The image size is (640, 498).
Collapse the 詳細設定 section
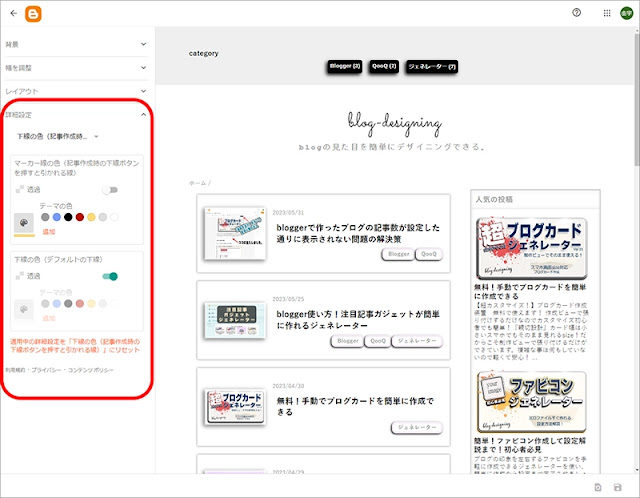pyautogui.click(x=76, y=115)
